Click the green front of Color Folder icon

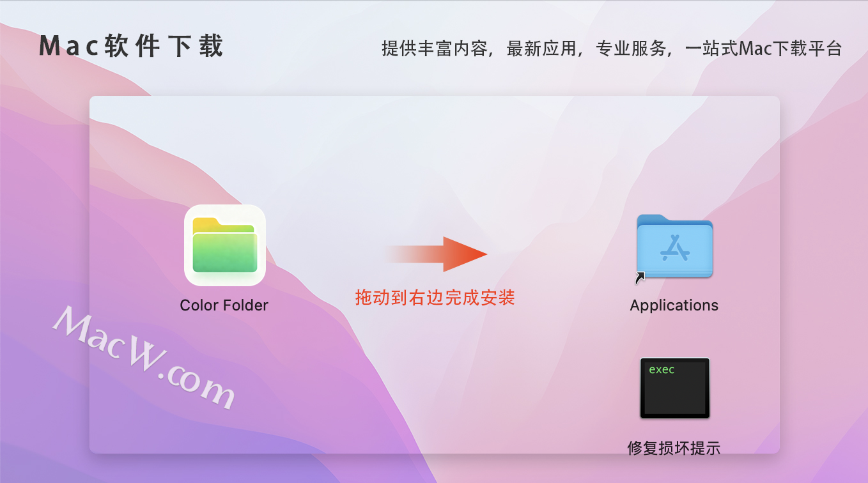point(225,252)
